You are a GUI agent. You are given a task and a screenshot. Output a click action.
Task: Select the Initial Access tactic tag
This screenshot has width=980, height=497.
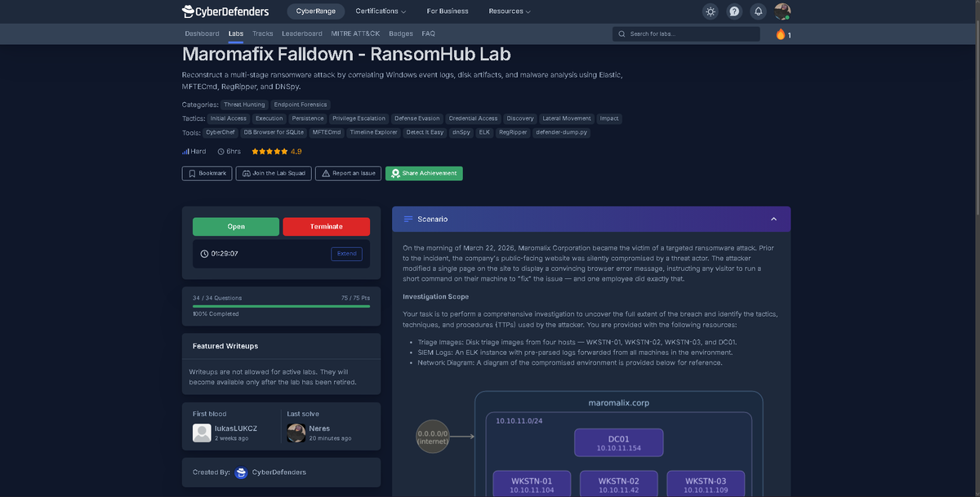(228, 118)
